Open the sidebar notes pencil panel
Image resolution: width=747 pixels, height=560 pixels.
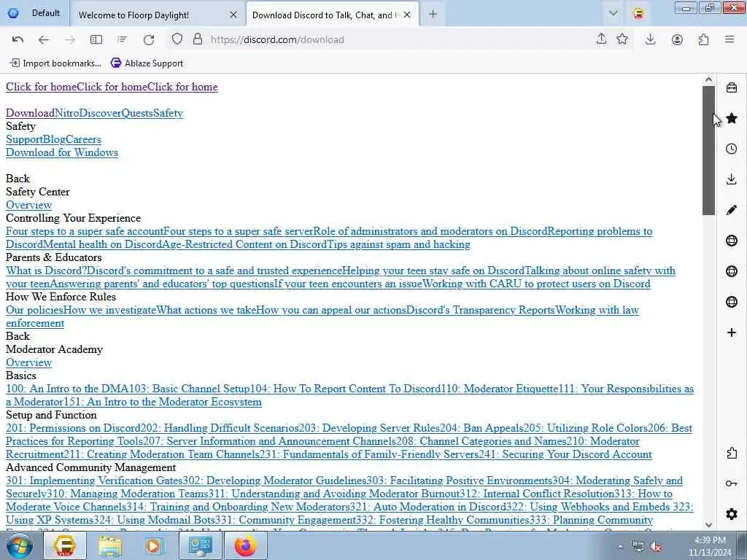tap(732, 210)
